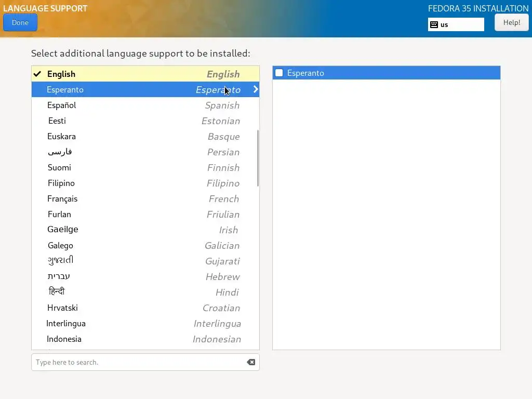
Task: Select English in the language list
Action: point(145,74)
